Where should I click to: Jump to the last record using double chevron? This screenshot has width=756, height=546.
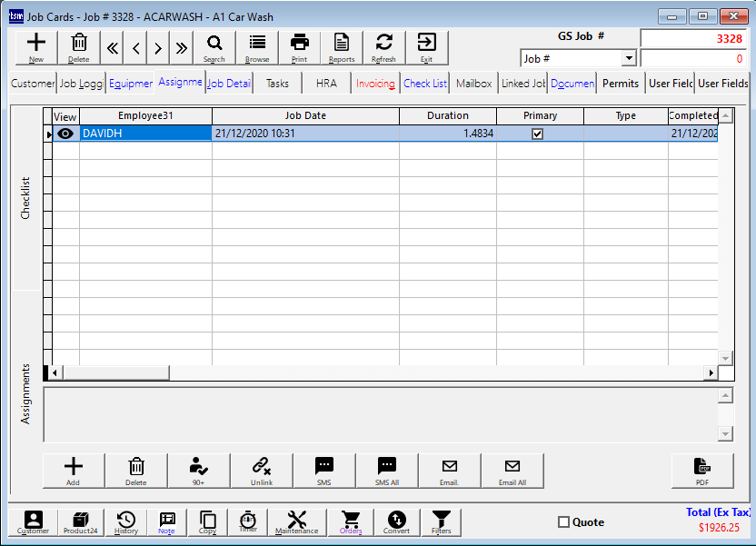(x=182, y=48)
